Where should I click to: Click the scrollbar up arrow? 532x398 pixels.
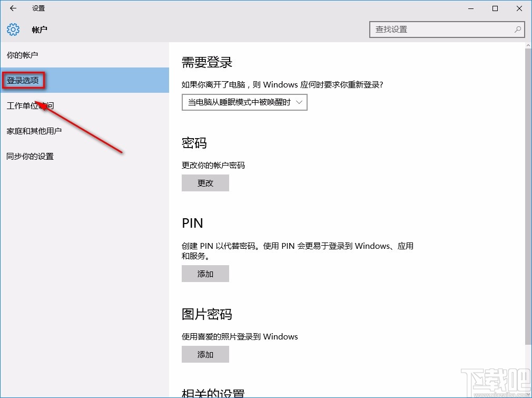point(527,46)
